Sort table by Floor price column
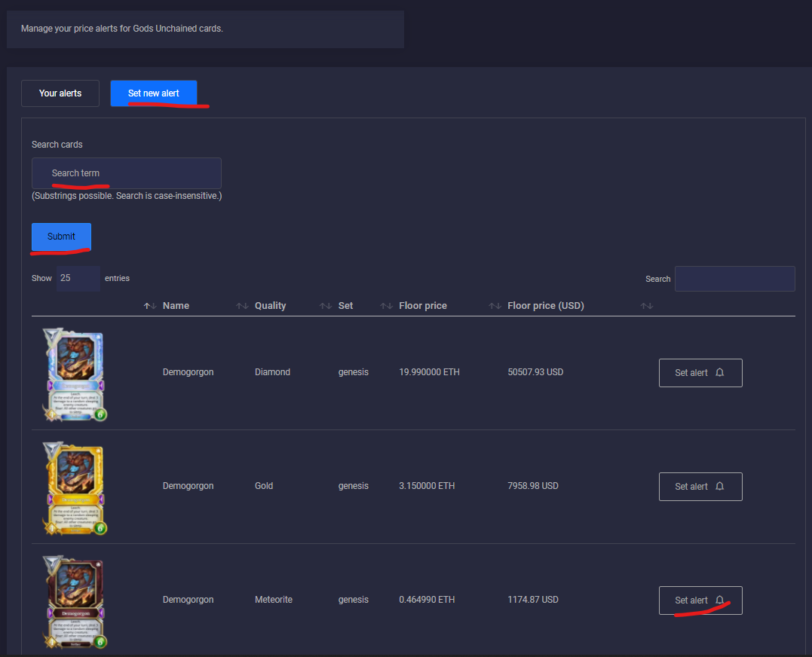 tap(422, 306)
